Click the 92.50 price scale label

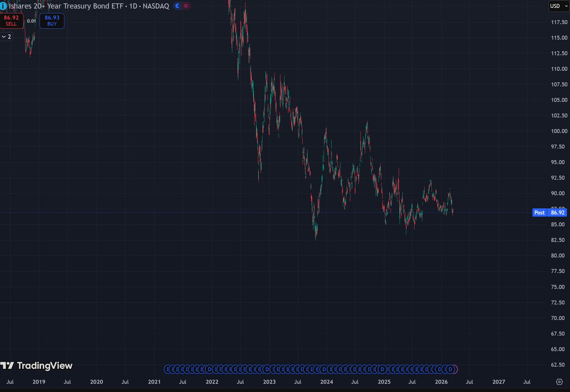pyautogui.click(x=559, y=178)
